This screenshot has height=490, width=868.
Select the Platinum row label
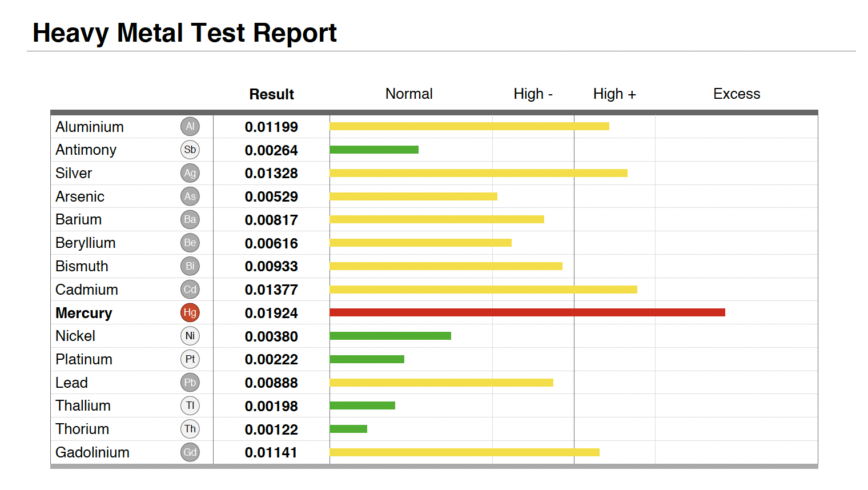(x=84, y=359)
